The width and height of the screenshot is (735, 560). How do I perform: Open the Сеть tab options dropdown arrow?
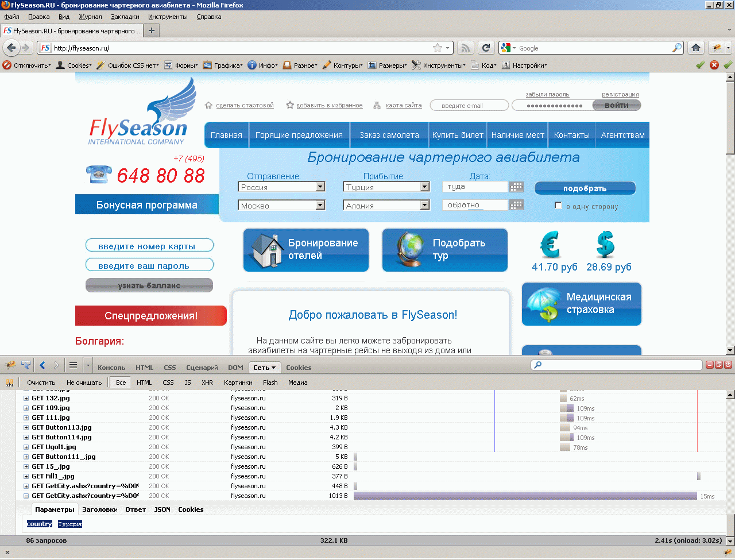point(273,368)
